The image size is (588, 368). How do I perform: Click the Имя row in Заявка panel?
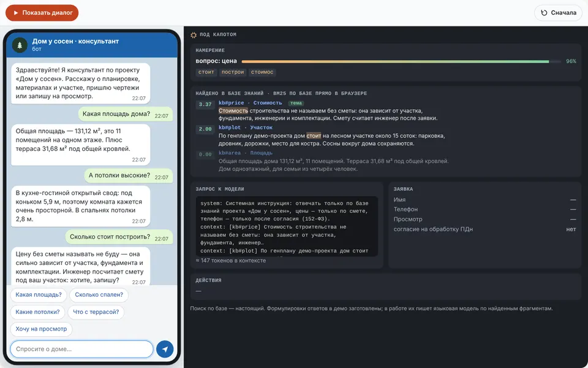(x=484, y=200)
